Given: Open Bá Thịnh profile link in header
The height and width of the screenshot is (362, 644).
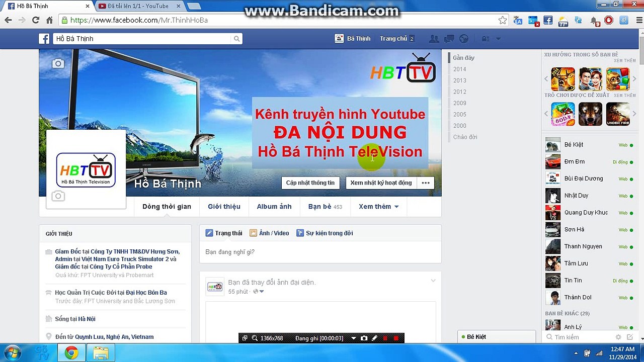Looking at the screenshot, I should [x=352, y=39].
